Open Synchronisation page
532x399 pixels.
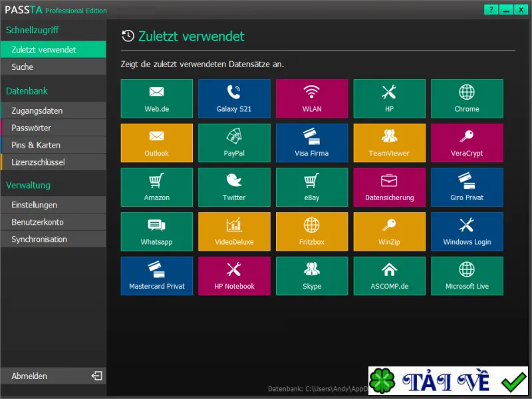click(x=53, y=239)
